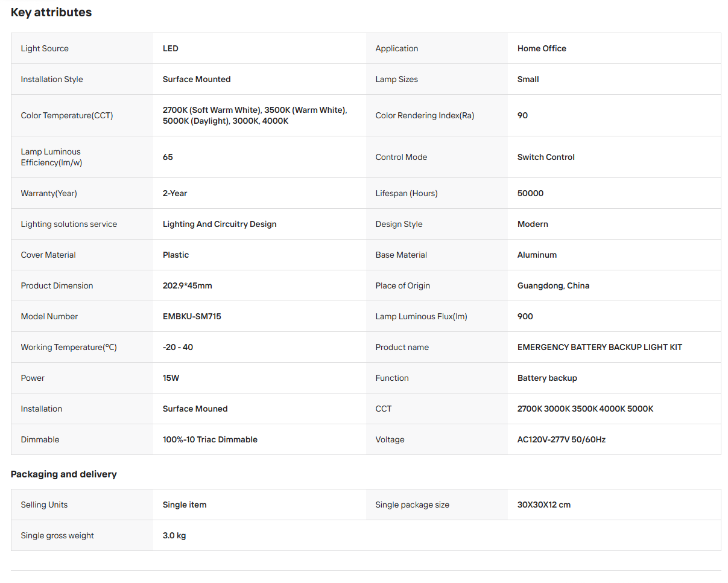Select the 15W power value
Viewport: 728px width, 583px height.
point(171,378)
